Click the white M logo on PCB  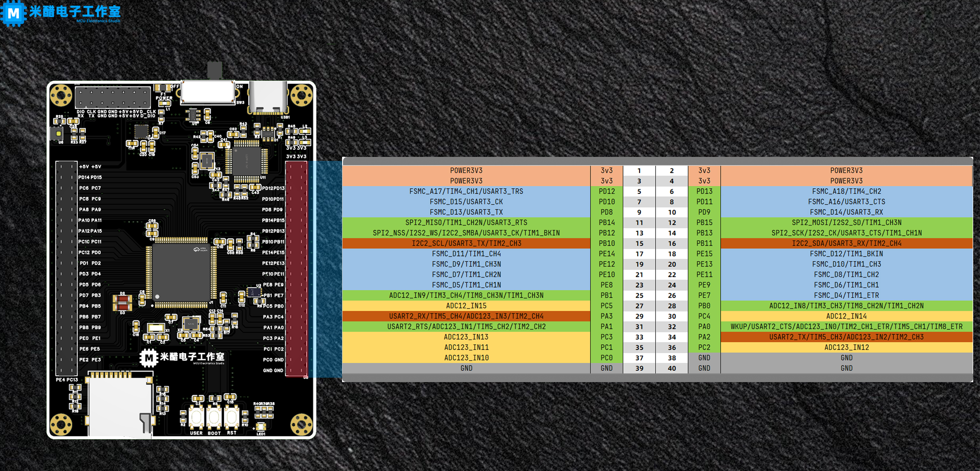[149, 358]
